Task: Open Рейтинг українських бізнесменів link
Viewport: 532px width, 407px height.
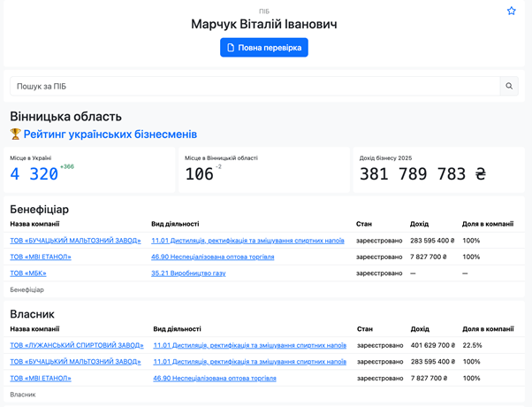Action: tap(110, 134)
